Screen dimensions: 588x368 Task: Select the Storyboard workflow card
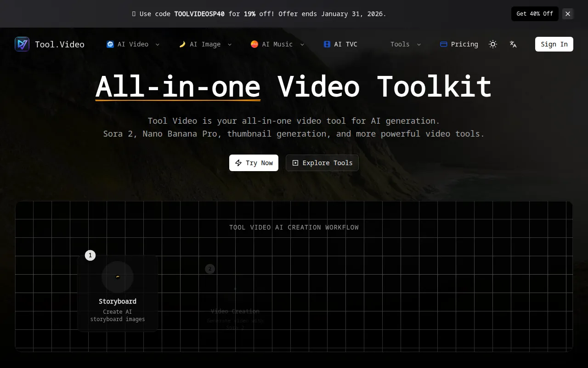118,293
